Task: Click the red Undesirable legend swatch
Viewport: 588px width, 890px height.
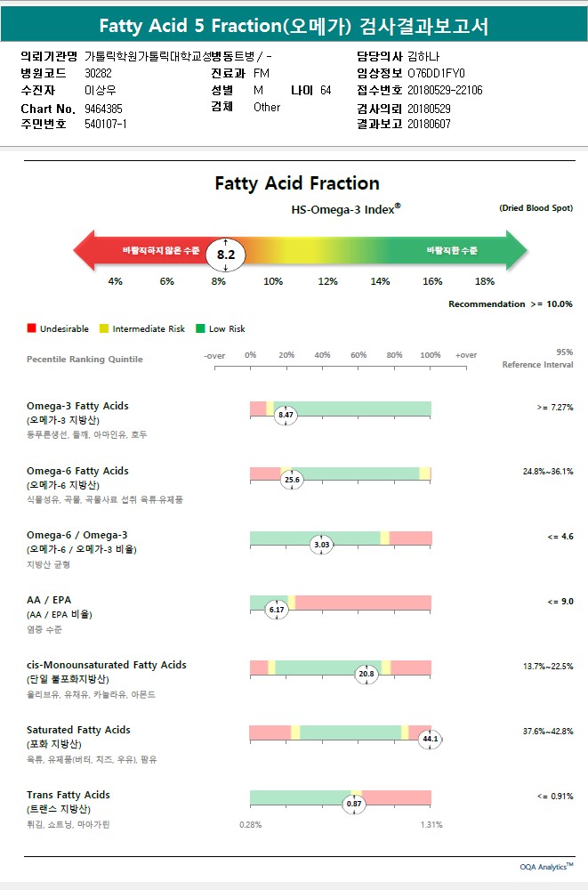Action: [x=32, y=328]
